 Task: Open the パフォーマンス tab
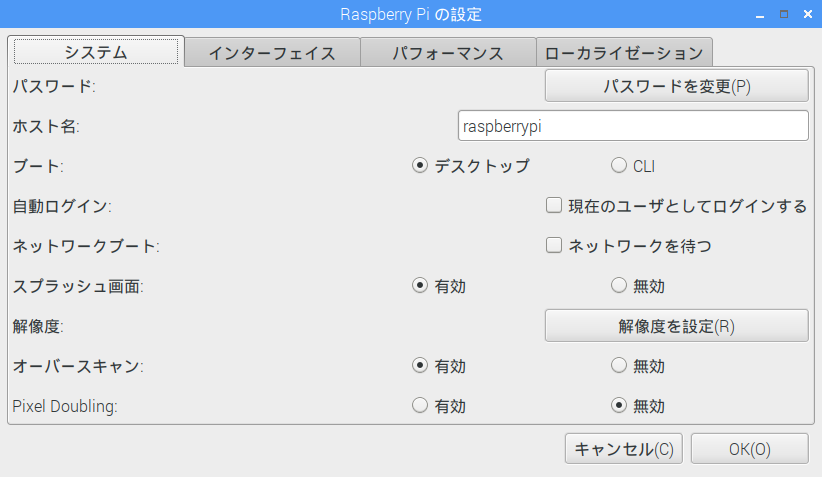tap(448, 52)
